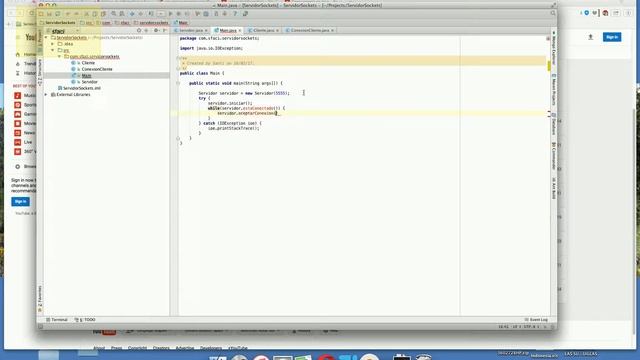Screen dimensions: 640x360
Task: Click the Search Everywhere magnifier icon
Action: 553,13
